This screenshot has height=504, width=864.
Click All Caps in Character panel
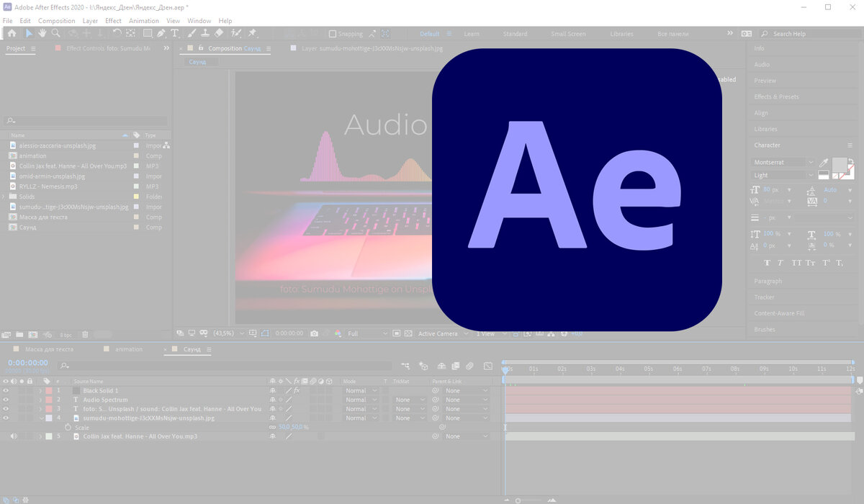796,263
